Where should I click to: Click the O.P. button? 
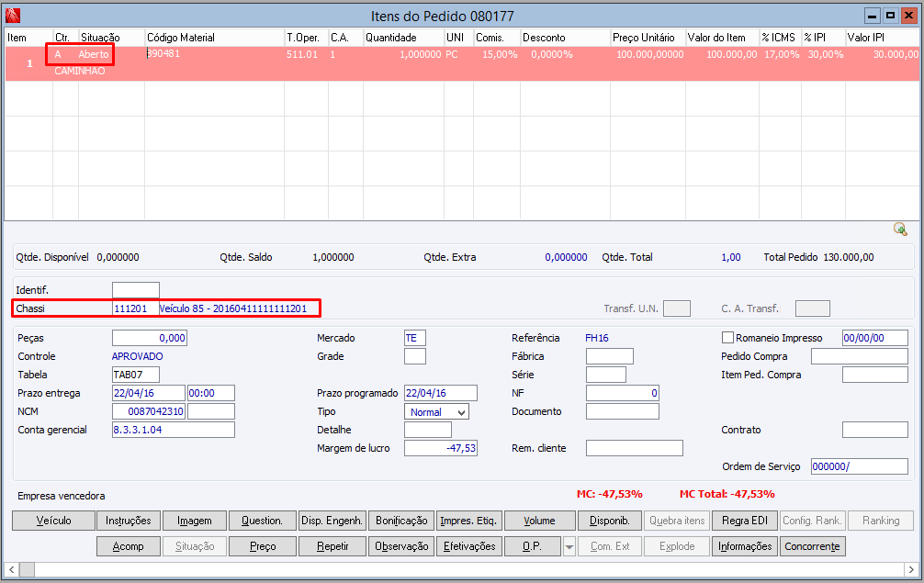click(x=533, y=546)
